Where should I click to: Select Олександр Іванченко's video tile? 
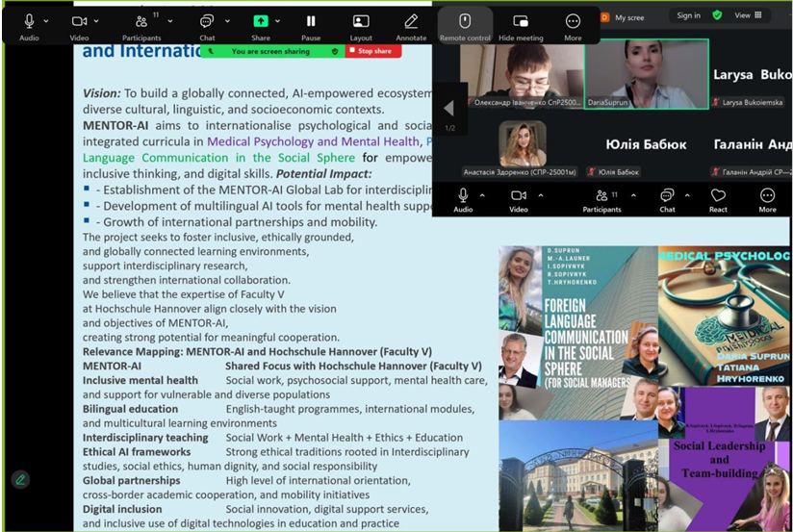point(522,76)
